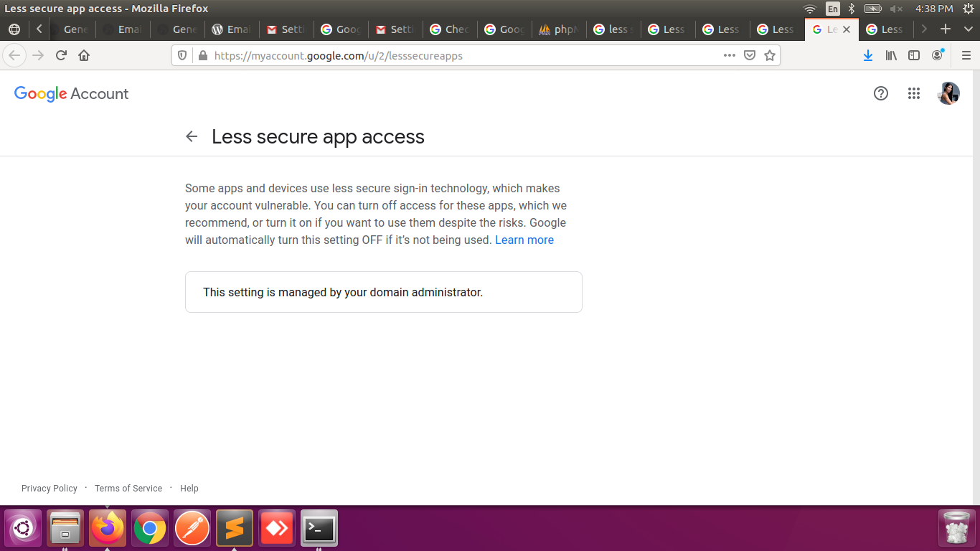The height and width of the screenshot is (551, 980).
Task: Click the profile avatar picture
Action: tap(948, 93)
